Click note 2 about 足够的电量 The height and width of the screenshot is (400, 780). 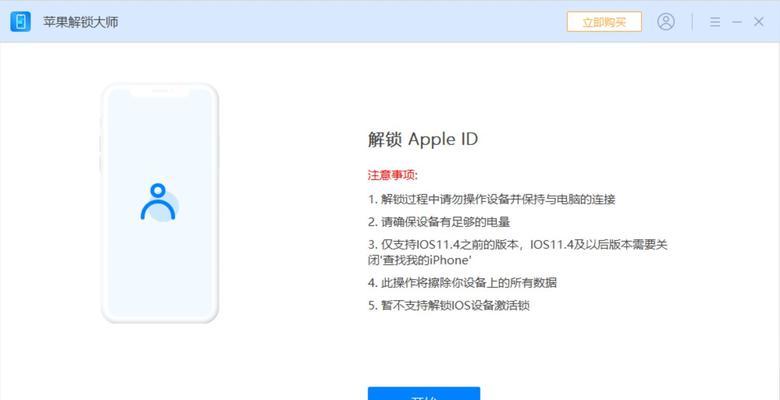[x=439, y=222]
